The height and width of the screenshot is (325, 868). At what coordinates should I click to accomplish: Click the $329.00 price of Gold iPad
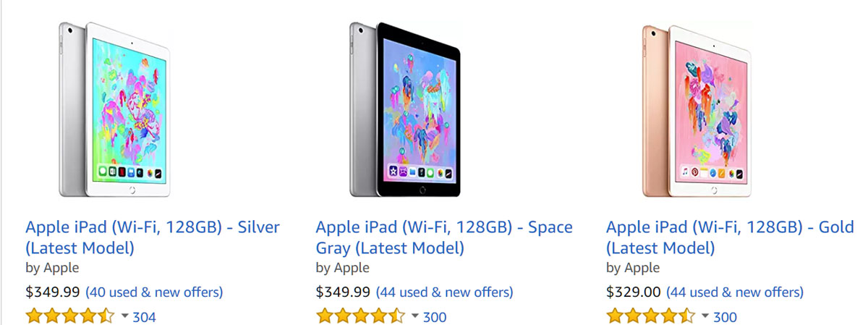tap(633, 292)
